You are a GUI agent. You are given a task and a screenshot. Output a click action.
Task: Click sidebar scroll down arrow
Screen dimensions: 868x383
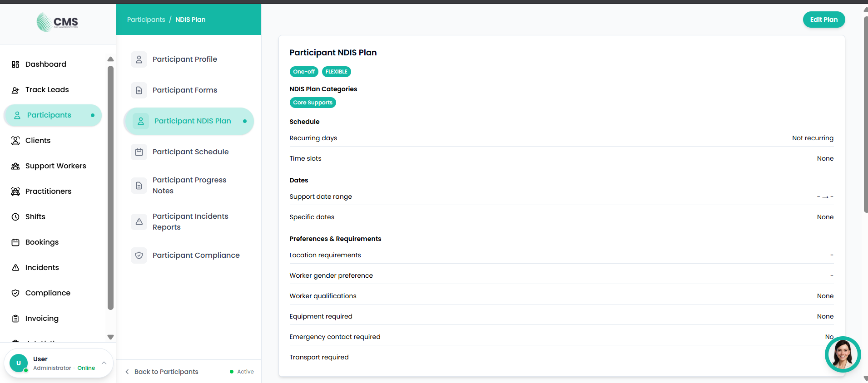[110, 337]
